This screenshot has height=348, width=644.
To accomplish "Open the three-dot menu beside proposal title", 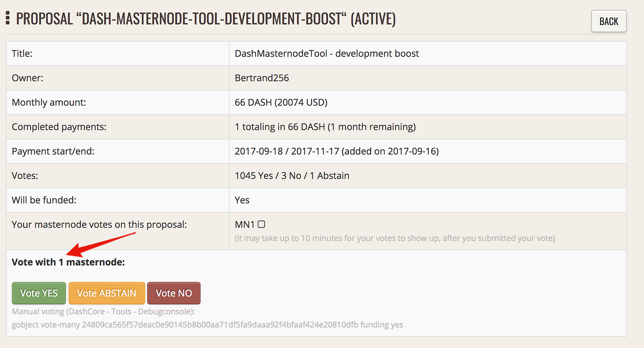I will pos(8,19).
